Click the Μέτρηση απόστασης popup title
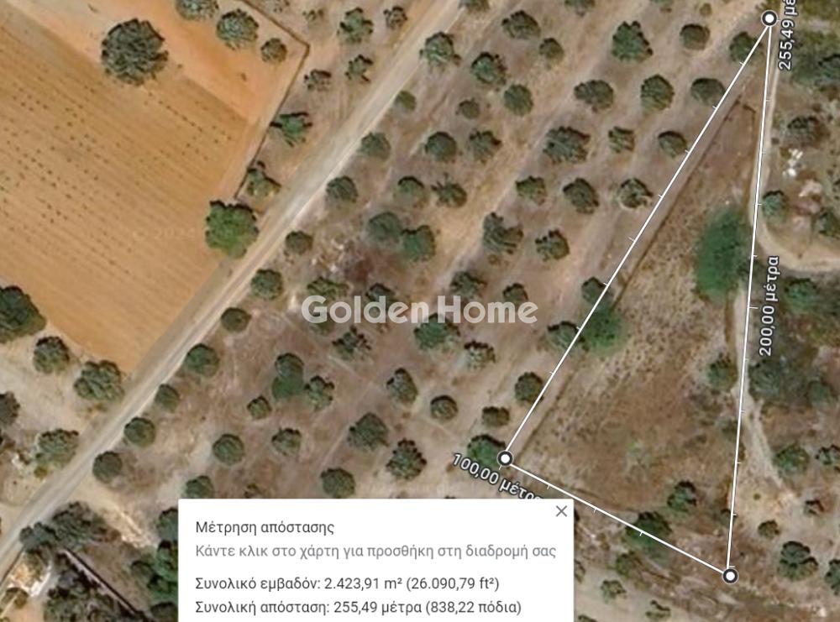This screenshot has height=622, width=840. click(x=265, y=527)
